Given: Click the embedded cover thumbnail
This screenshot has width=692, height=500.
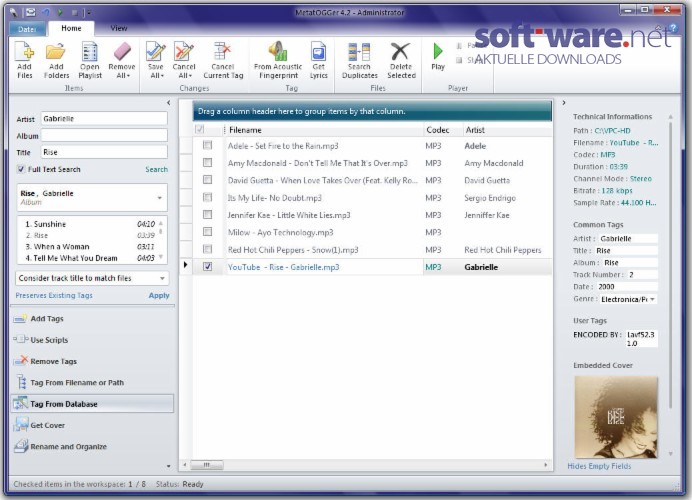Looking at the screenshot, I should click(616, 417).
